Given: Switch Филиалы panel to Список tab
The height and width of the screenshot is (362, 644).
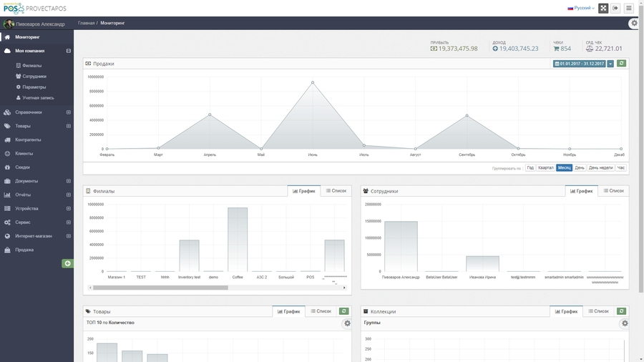Looking at the screenshot, I should point(336,191).
